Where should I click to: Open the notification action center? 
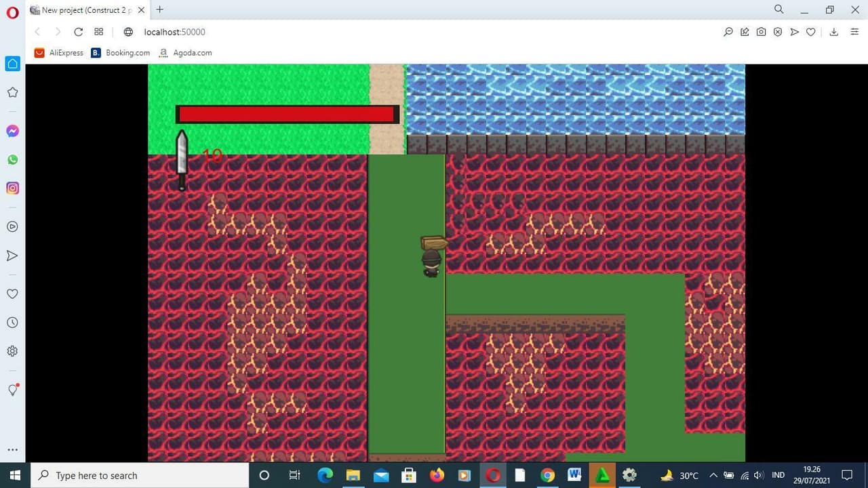coord(847,475)
